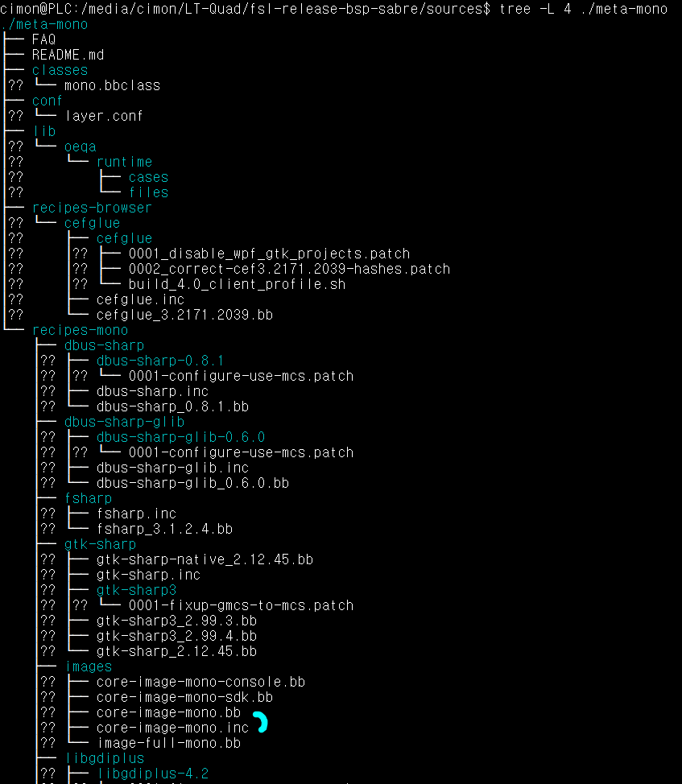Select the core-image-mono-console.bb entry

(x=200, y=682)
